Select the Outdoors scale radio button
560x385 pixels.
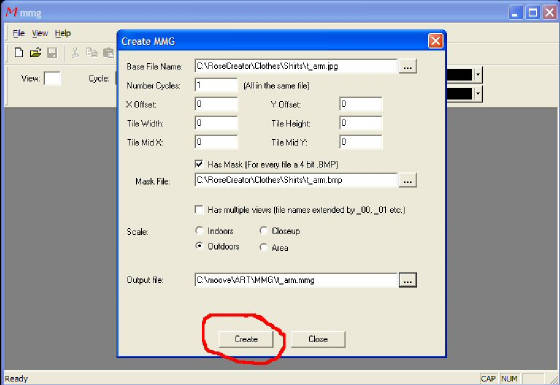(x=199, y=246)
